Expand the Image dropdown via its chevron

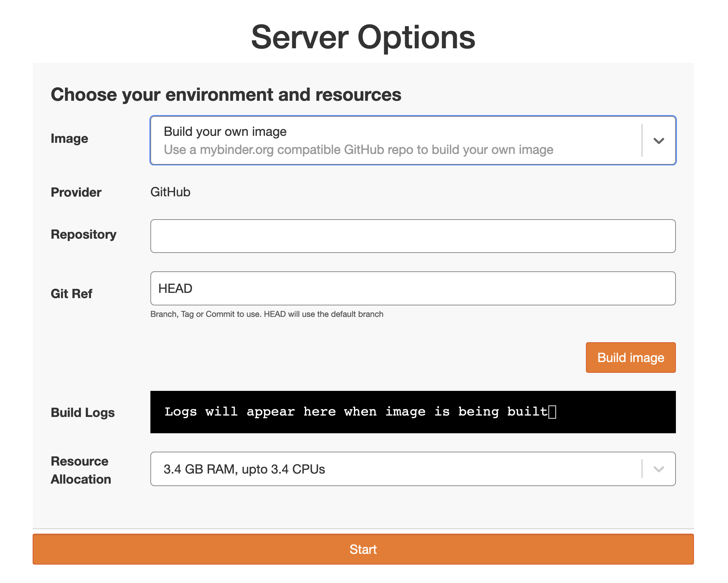659,140
